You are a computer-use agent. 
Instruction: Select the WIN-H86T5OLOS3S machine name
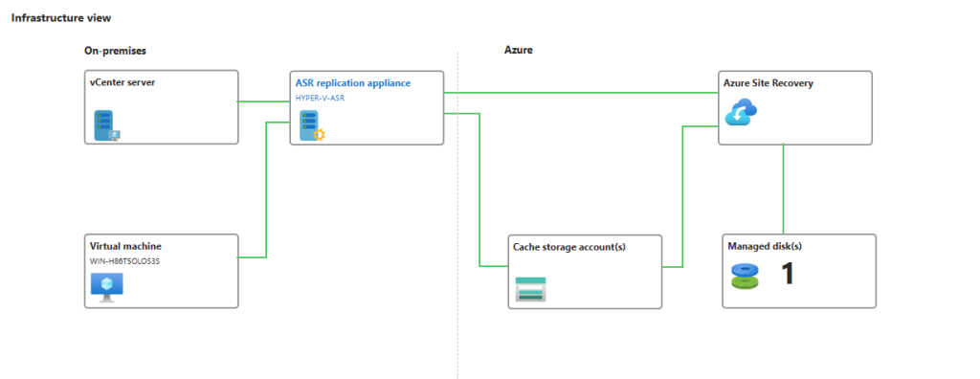[125, 260]
